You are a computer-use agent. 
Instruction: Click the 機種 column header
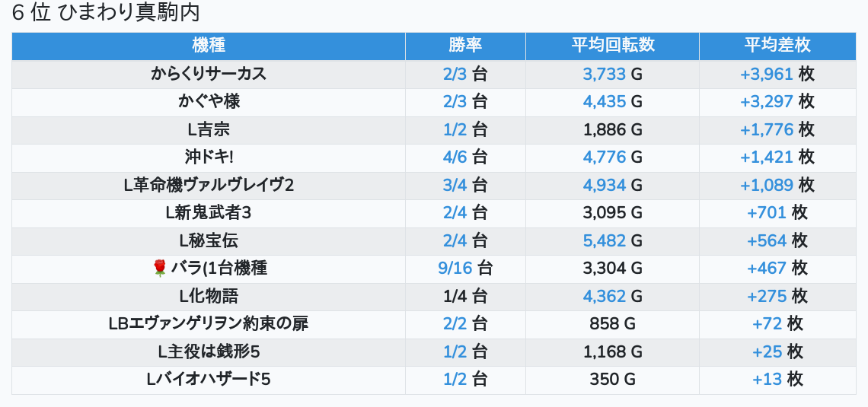pos(209,46)
